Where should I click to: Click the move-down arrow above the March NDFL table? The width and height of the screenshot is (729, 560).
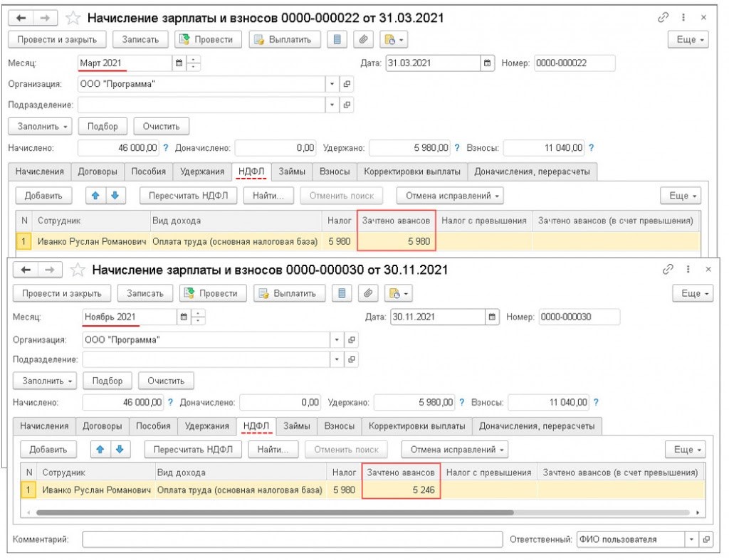pyautogui.click(x=113, y=195)
